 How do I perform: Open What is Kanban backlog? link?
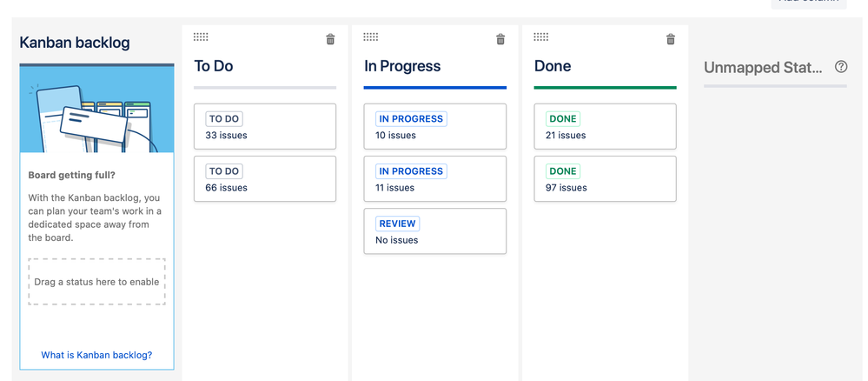96,355
